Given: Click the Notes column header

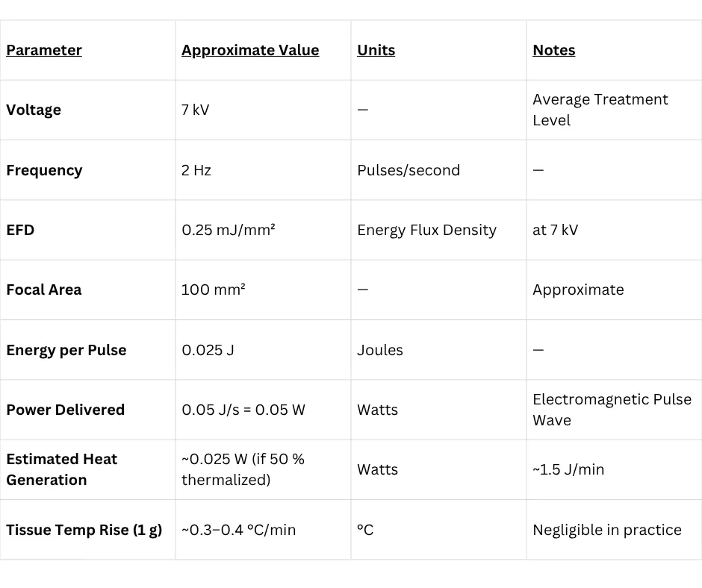Looking at the screenshot, I should click(x=554, y=50).
